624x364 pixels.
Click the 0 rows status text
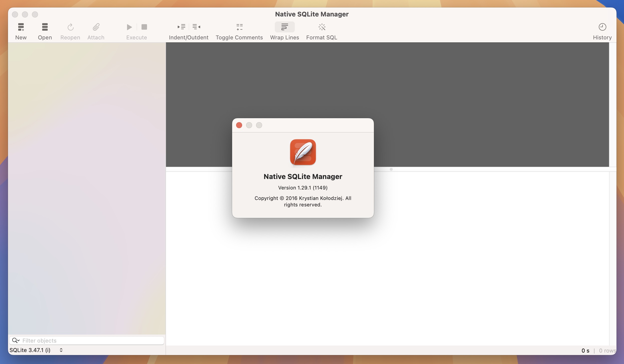click(x=608, y=351)
